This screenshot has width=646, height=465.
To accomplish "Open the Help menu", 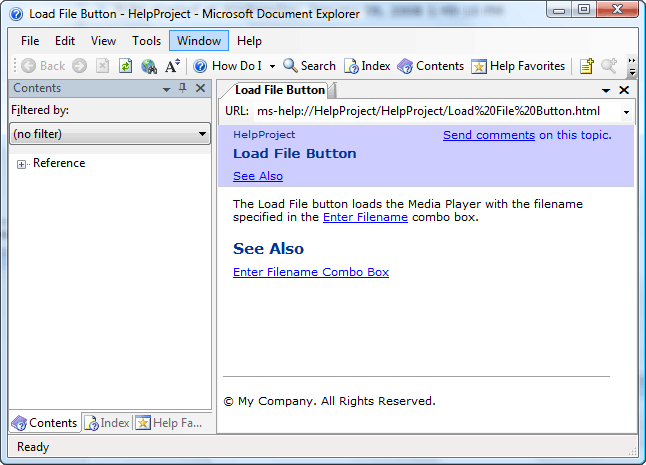I will (x=249, y=41).
